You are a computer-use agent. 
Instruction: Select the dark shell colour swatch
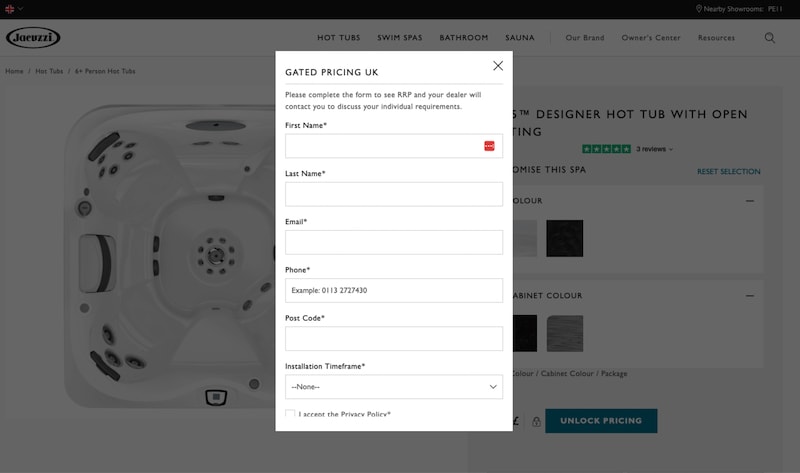point(565,238)
